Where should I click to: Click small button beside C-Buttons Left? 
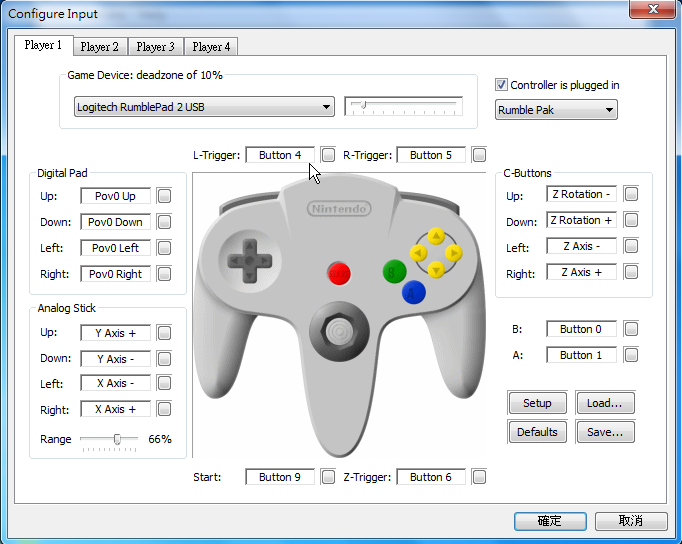[631, 246]
